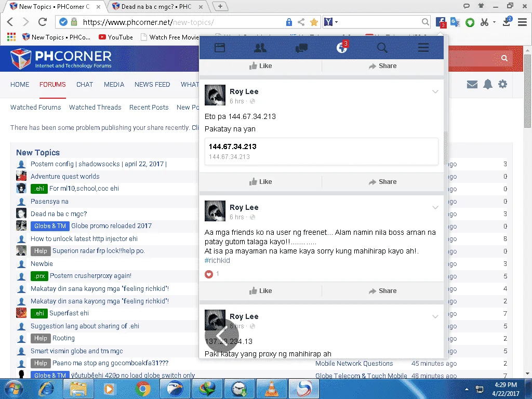Like the post about freenet friends
Screen dimensions: 532x399
coord(261,291)
